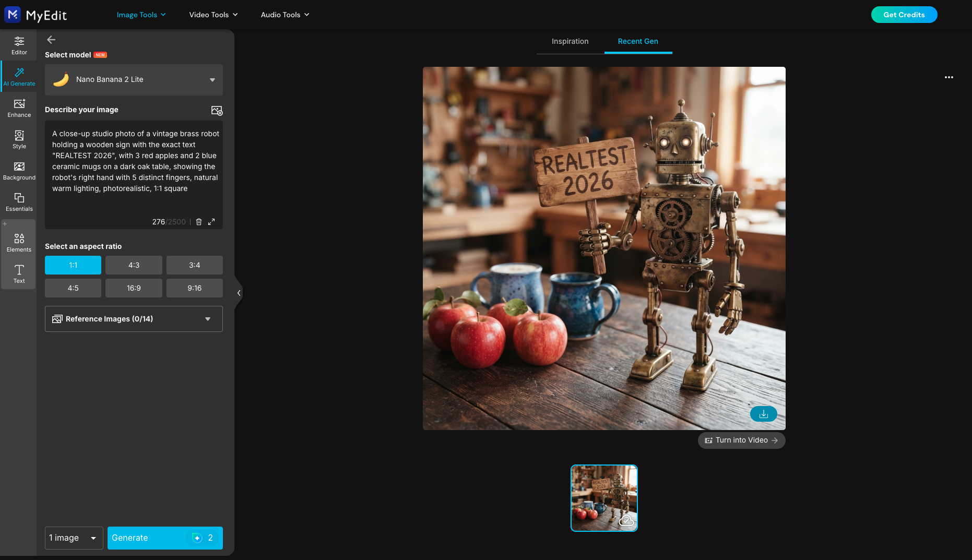Select the 4:3 aspect ratio

coord(134,265)
